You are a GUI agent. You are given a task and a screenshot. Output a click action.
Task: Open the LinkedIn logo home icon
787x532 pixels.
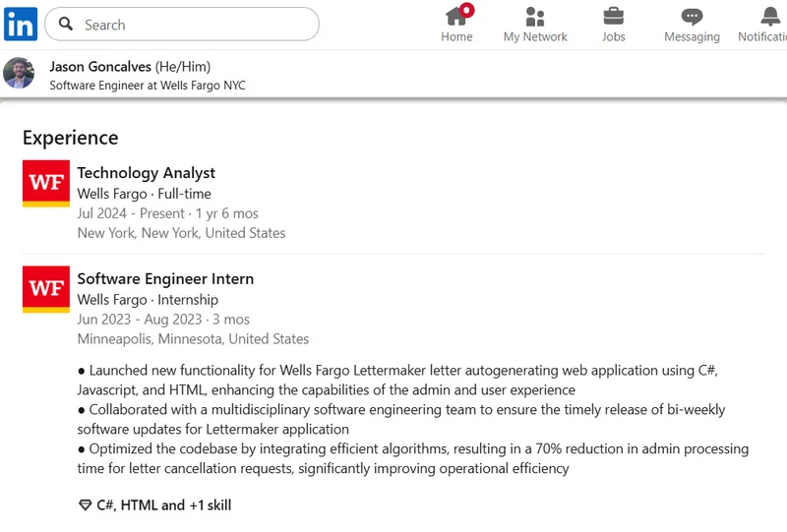click(21, 24)
